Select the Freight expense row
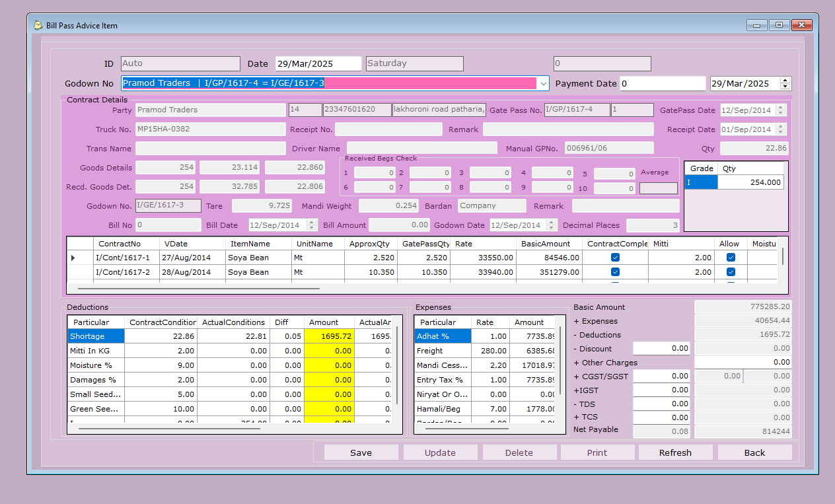Image resolution: width=835 pixels, height=504 pixels. coord(443,351)
